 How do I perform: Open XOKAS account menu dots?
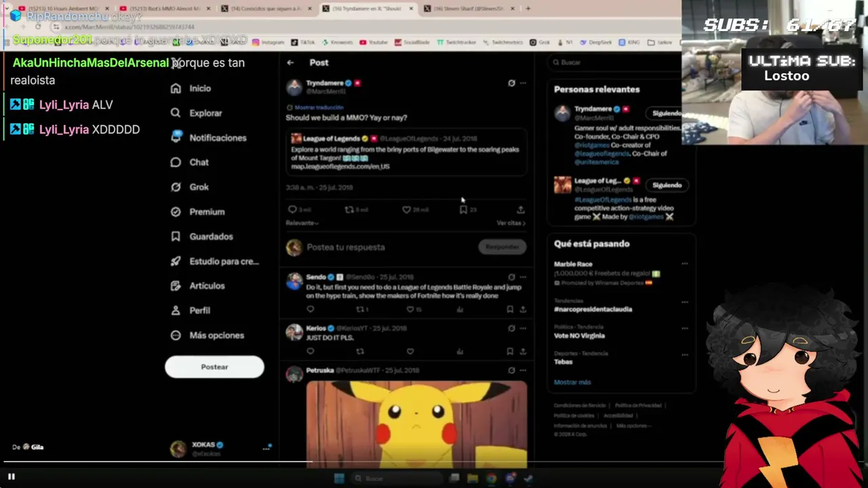tap(266, 448)
